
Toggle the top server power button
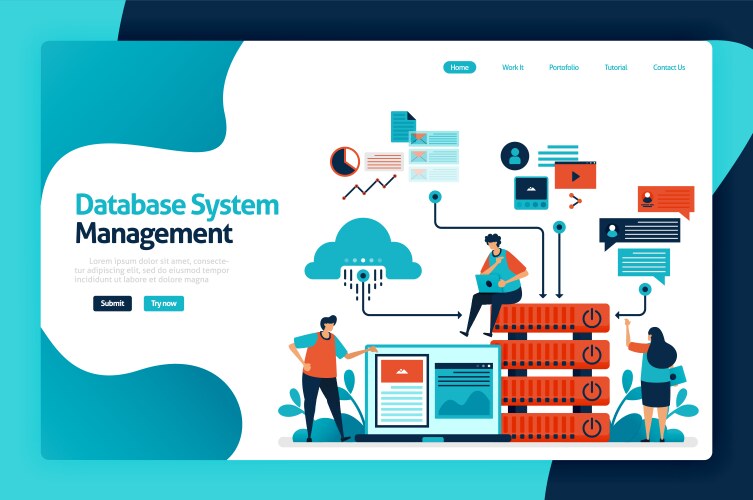click(592, 320)
